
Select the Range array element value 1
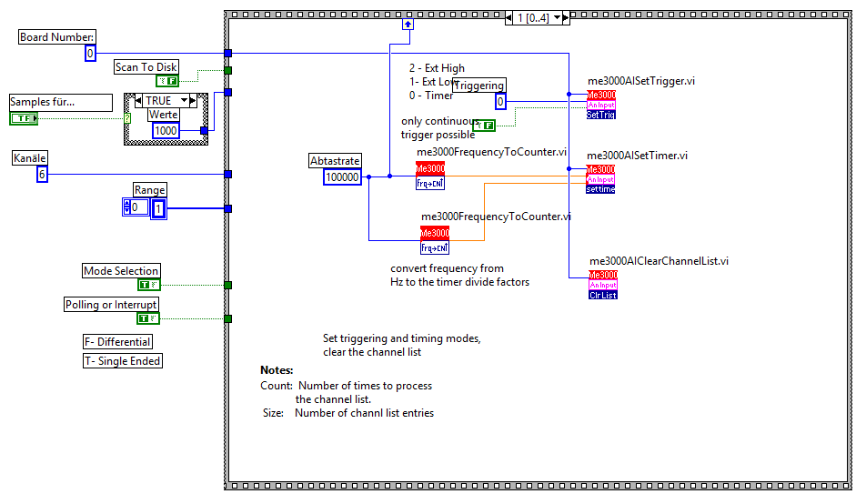(x=158, y=209)
